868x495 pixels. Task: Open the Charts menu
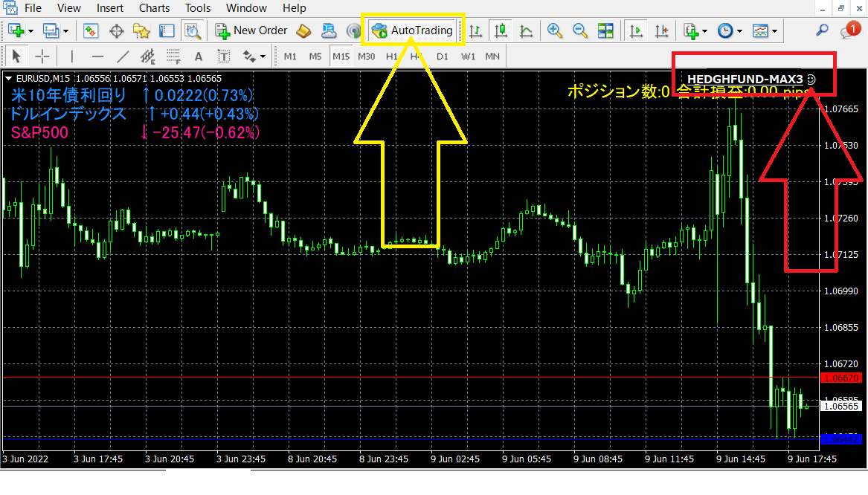155,8
